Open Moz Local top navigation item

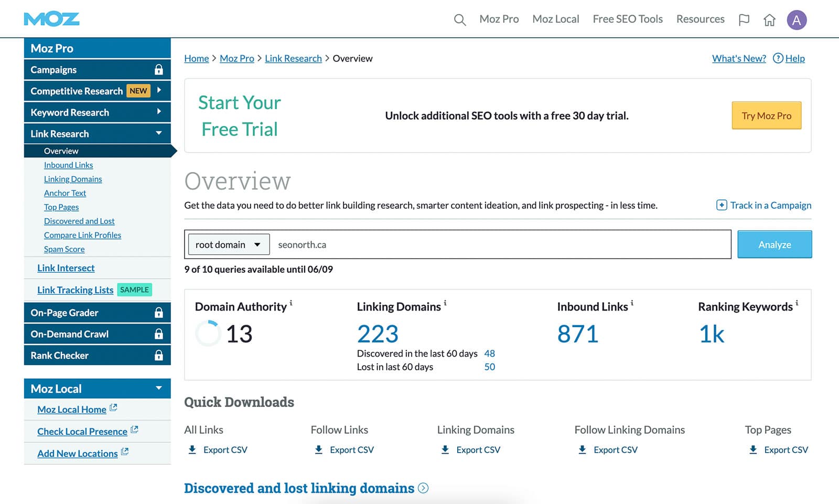point(556,19)
